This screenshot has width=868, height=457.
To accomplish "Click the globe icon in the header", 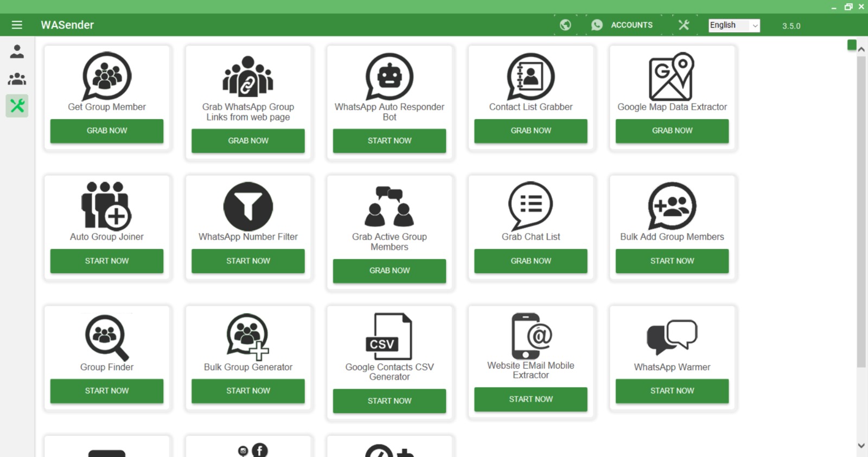I will click(565, 25).
